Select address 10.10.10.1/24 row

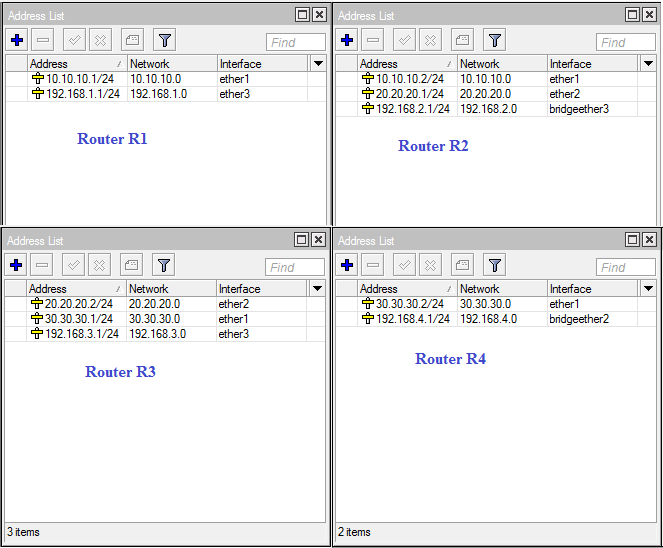(x=165, y=79)
